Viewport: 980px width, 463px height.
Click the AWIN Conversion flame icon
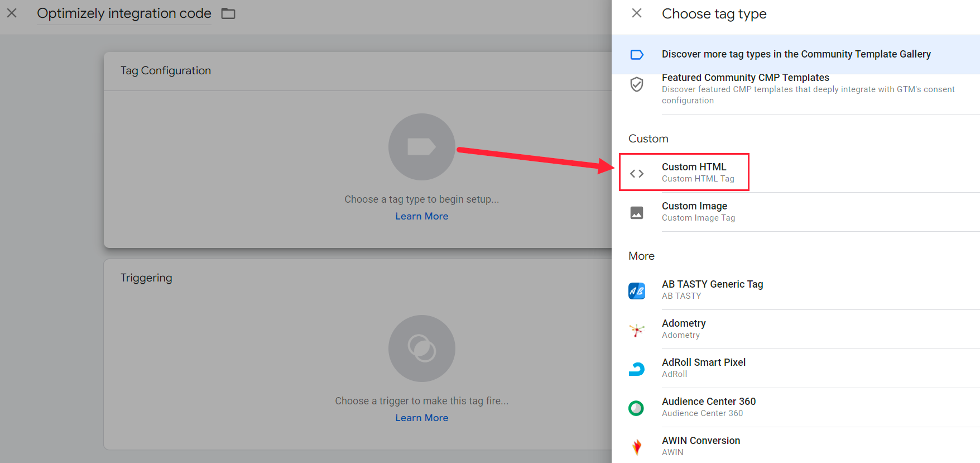(x=637, y=446)
